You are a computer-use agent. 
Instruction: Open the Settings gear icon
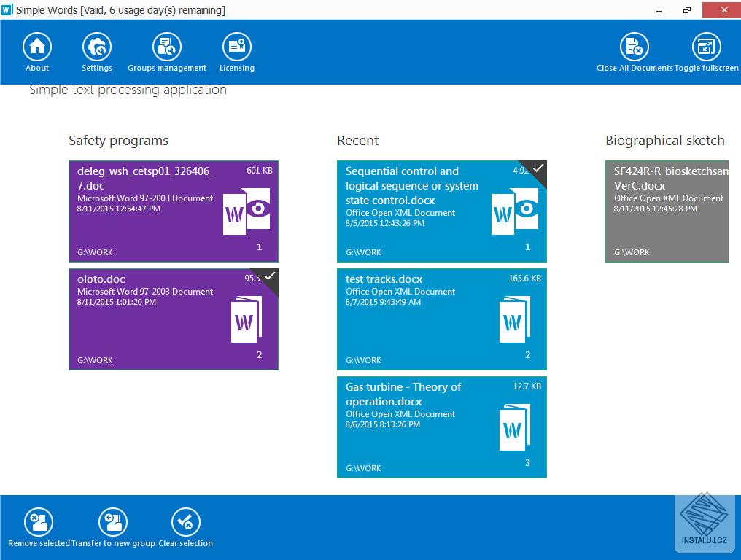[97, 47]
